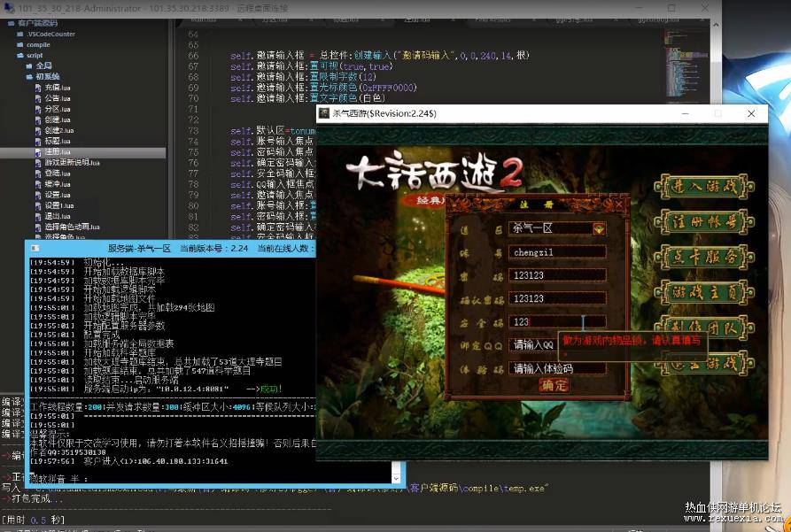Focus the 体验码 input field

click(557, 368)
